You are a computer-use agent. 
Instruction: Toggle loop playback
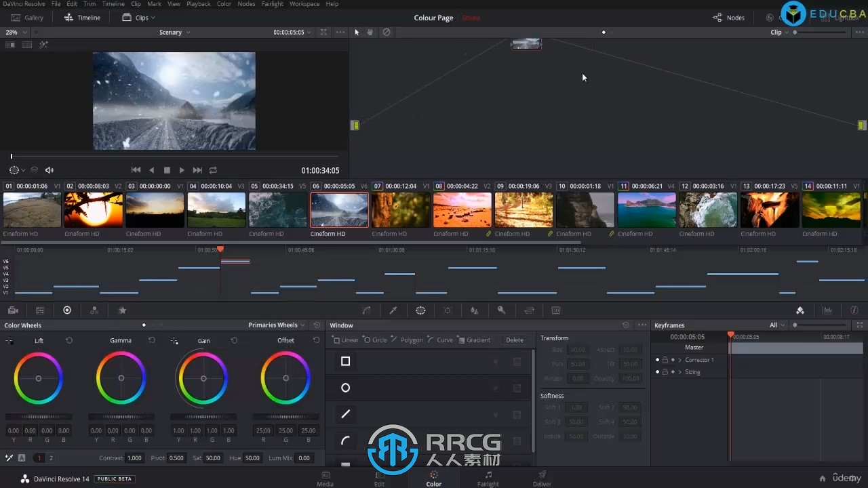(213, 170)
